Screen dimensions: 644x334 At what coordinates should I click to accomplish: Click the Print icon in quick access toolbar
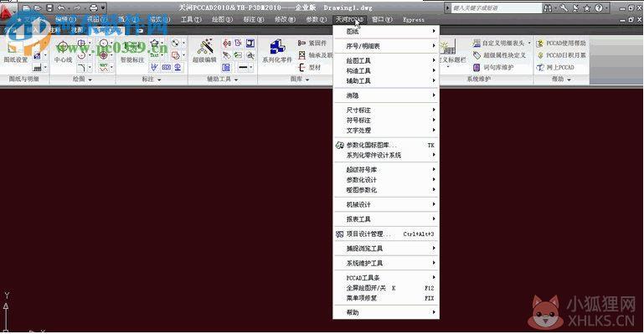(94, 8)
